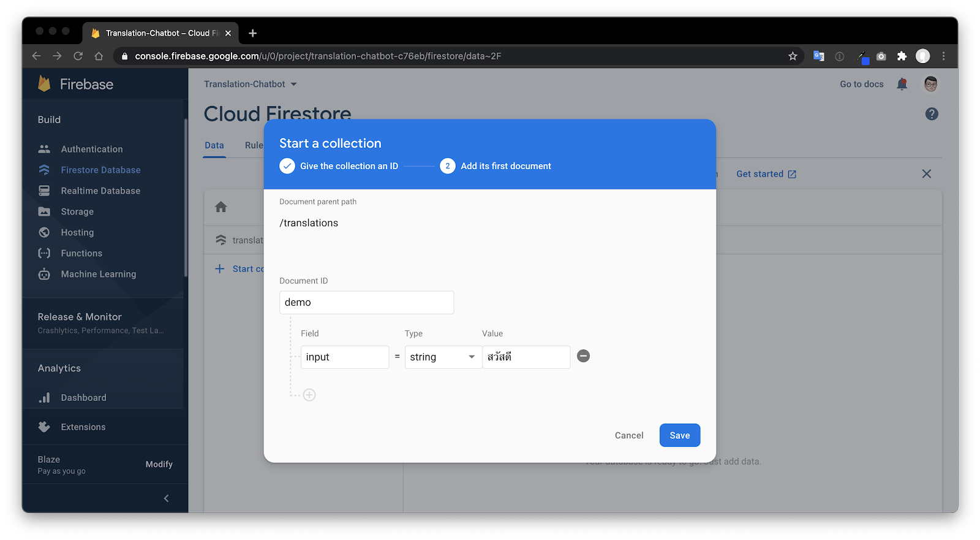Click the Value input box
The height and width of the screenshot is (540, 980).
(526, 357)
